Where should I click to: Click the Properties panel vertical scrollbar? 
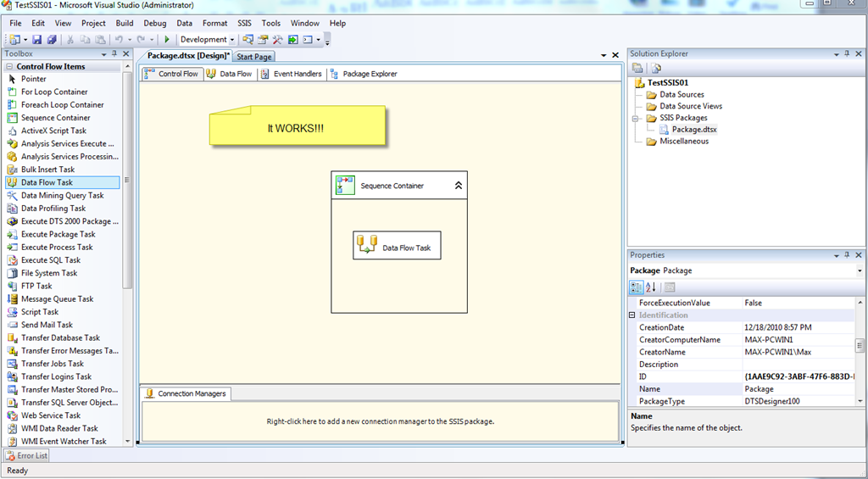coord(860,351)
